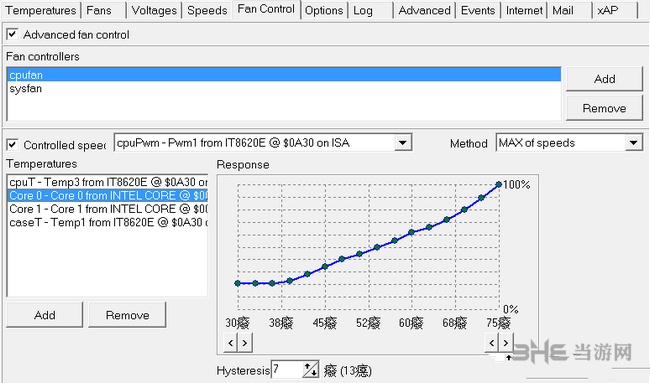Open the Temperatures tab
Screen dimensions: 650x383
pyautogui.click(x=41, y=10)
